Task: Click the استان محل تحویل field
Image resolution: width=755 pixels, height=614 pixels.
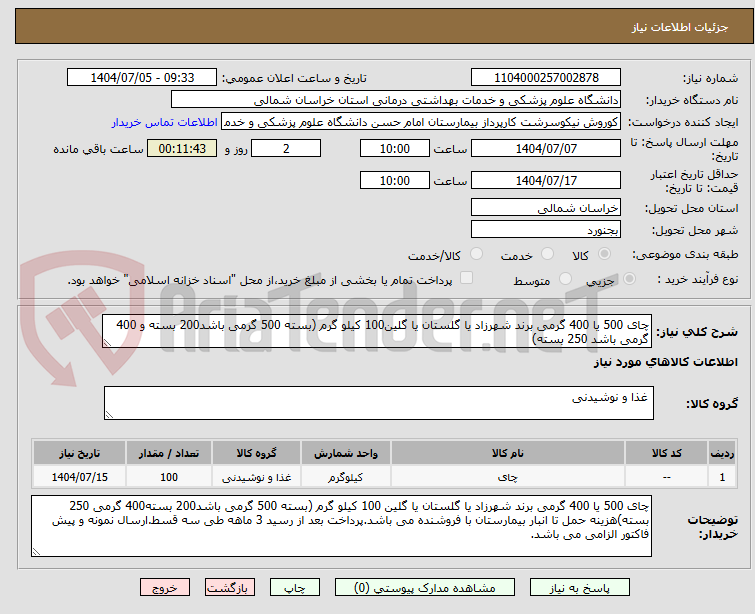Action: (546, 208)
